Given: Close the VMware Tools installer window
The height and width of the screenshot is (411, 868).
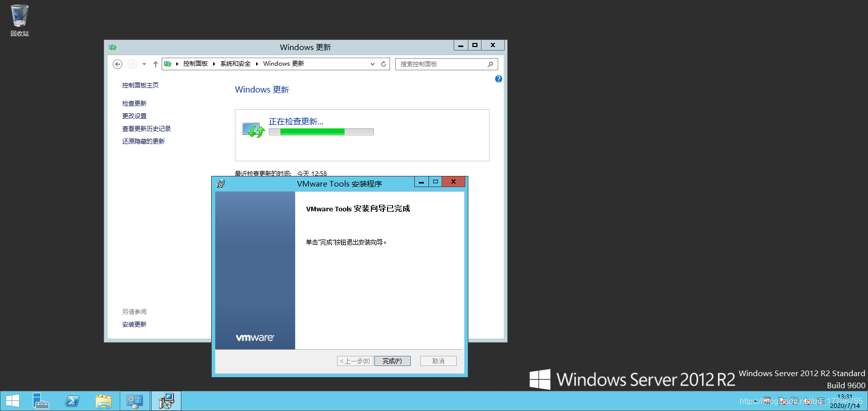Looking at the screenshot, I should [x=453, y=182].
